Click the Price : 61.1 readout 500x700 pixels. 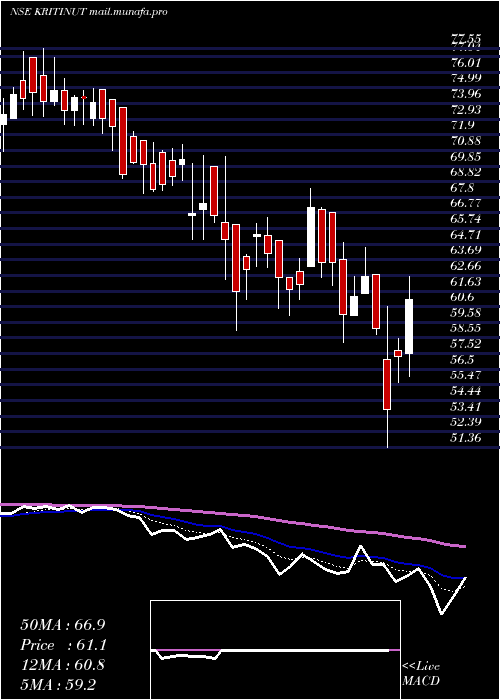[x=63, y=645]
